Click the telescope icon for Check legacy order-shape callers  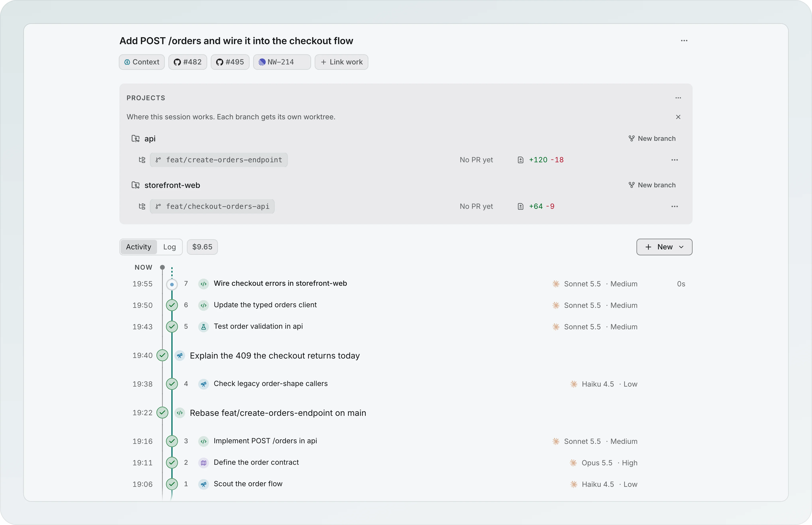[x=204, y=384]
